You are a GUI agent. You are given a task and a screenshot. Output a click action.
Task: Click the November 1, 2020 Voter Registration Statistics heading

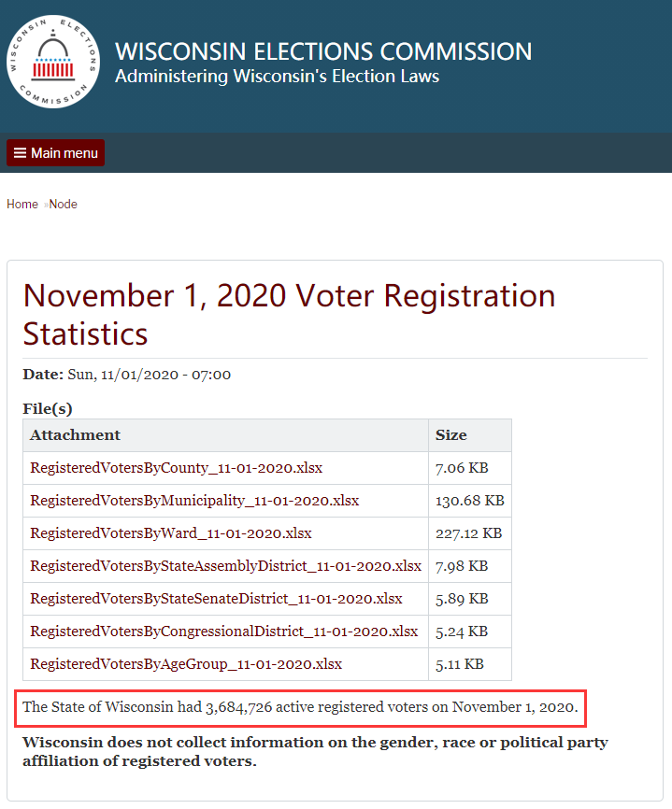289,315
